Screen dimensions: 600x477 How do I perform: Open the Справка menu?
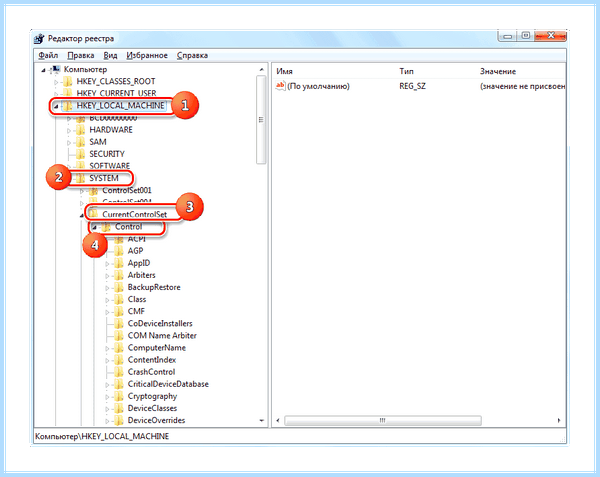192,55
